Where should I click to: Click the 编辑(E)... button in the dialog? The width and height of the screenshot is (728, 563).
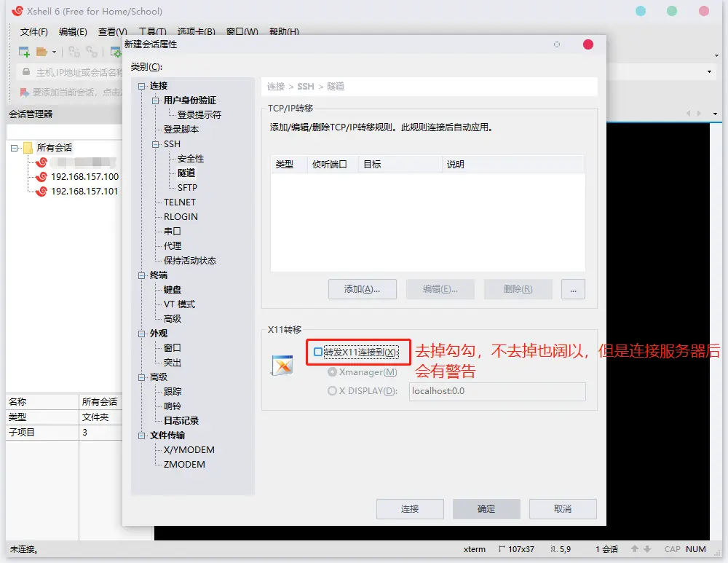pyautogui.click(x=440, y=289)
